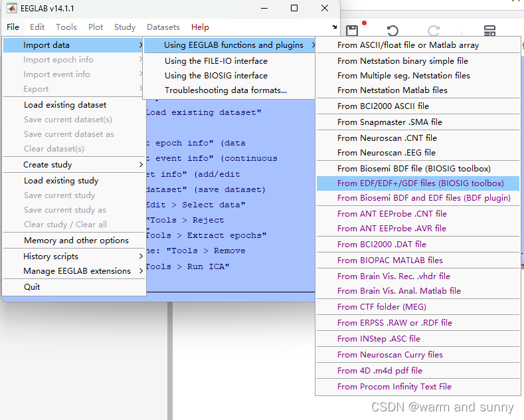Select From Procom Infinity Text File
The height and width of the screenshot is (420, 524).
(418, 387)
